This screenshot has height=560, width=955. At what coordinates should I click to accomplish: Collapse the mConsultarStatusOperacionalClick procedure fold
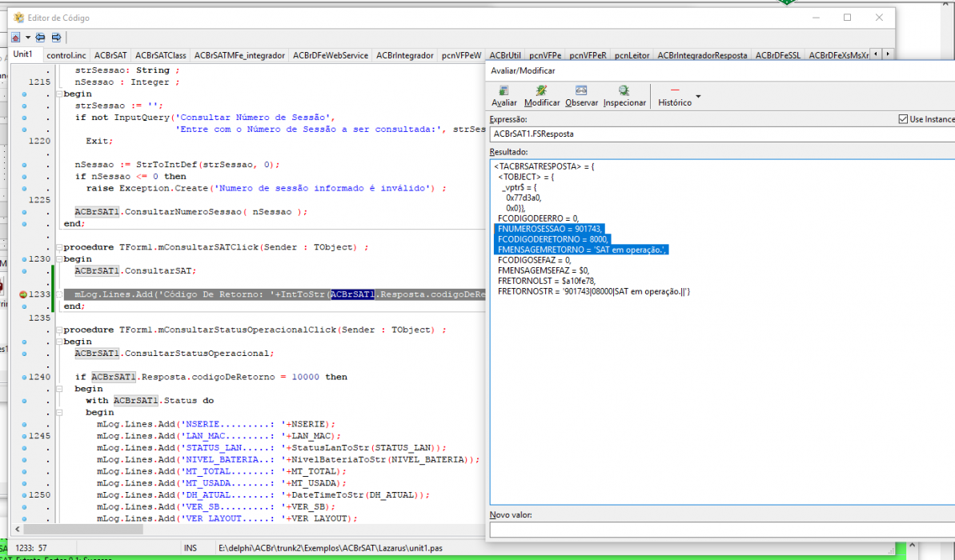pos(59,330)
